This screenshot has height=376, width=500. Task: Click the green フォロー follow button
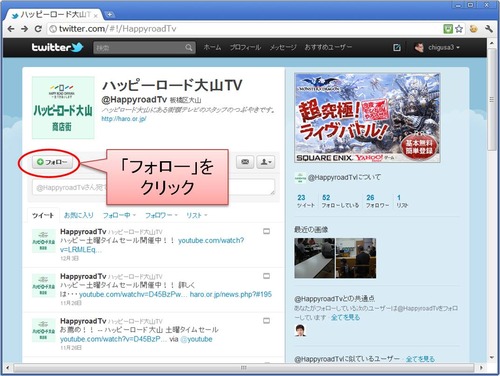click(52, 162)
